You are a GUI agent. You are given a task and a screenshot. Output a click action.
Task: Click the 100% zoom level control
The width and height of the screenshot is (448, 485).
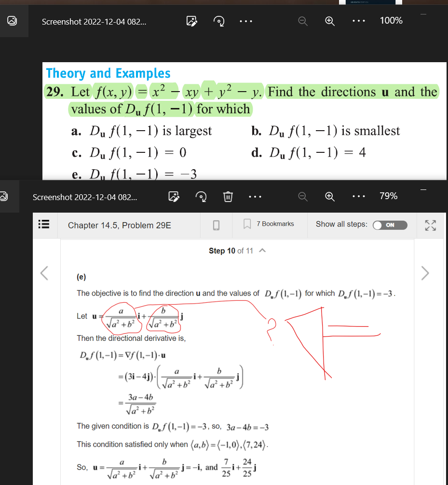[391, 21]
